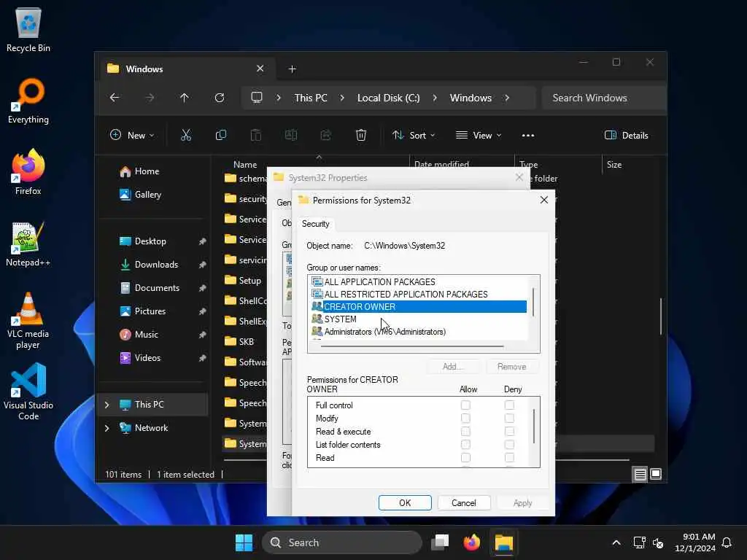Check Deny for Full control

click(509, 405)
